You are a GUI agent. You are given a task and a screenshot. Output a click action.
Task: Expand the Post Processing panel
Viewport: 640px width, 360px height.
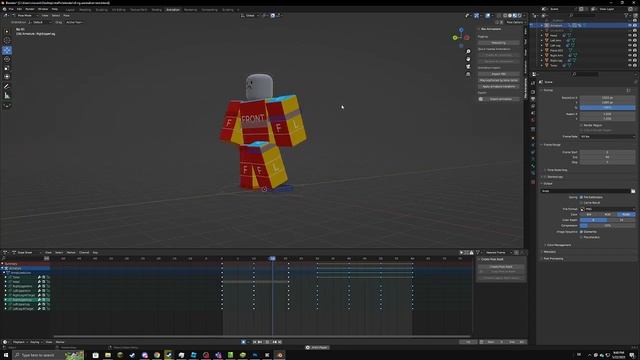click(552, 258)
